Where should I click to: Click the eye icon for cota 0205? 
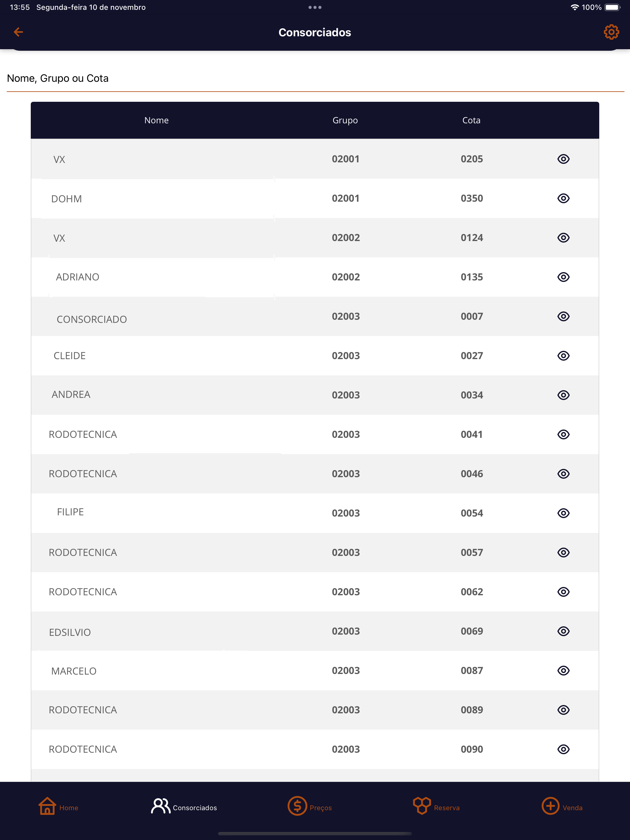coord(563,159)
